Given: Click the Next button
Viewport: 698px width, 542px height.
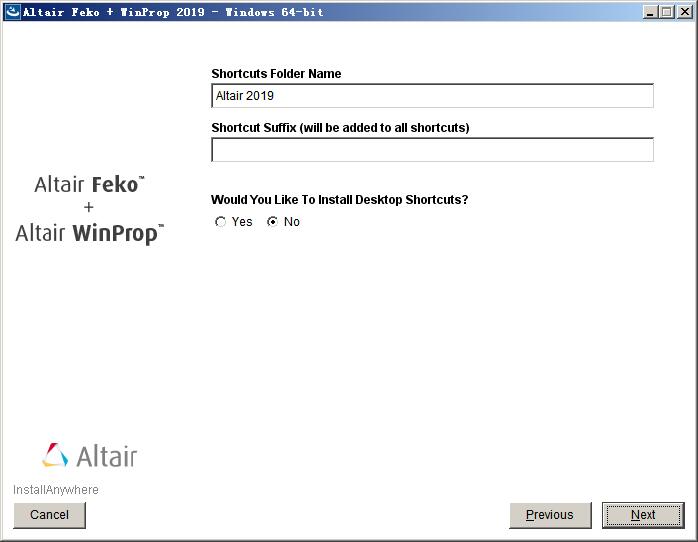Looking at the screenshot, I should [643, 515].
